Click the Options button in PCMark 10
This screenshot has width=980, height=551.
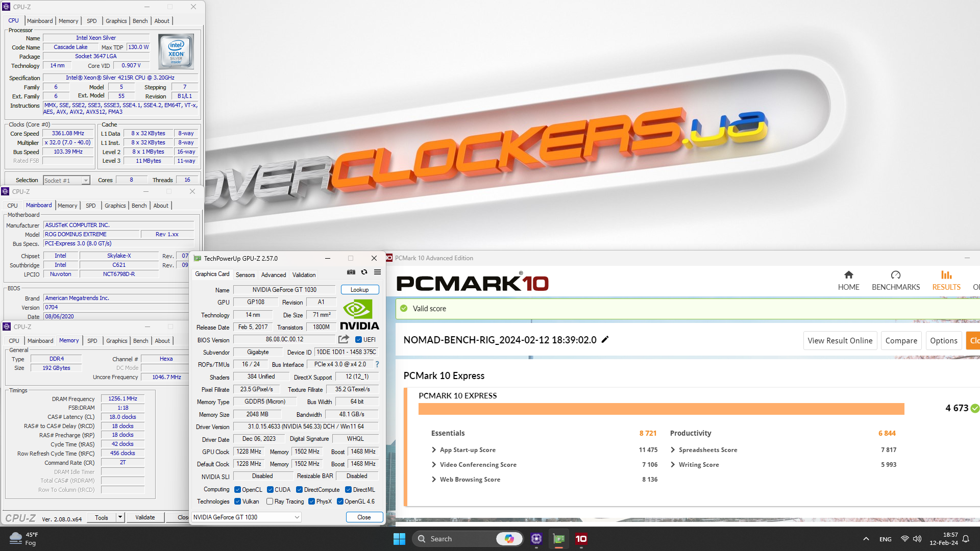coord(943,341)
